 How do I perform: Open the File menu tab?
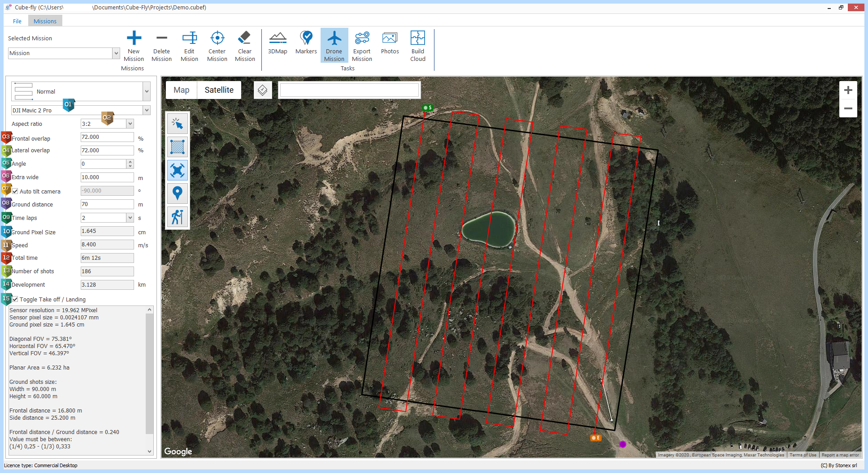coord(17,21)
